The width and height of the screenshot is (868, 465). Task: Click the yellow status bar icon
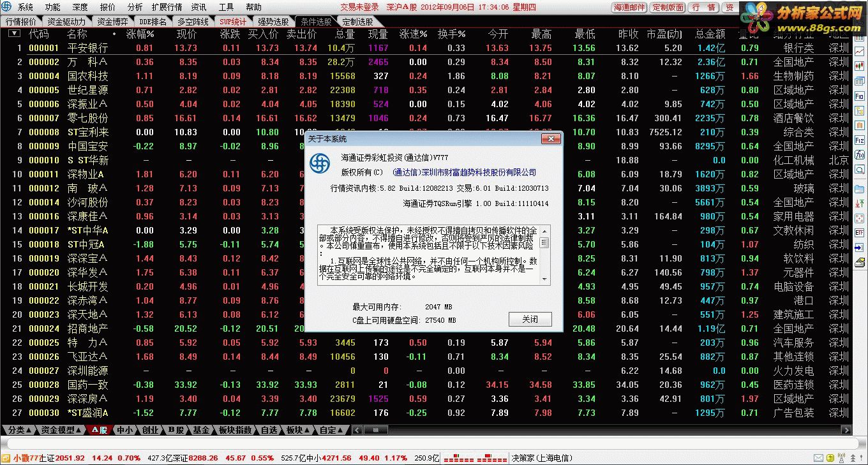830,458
